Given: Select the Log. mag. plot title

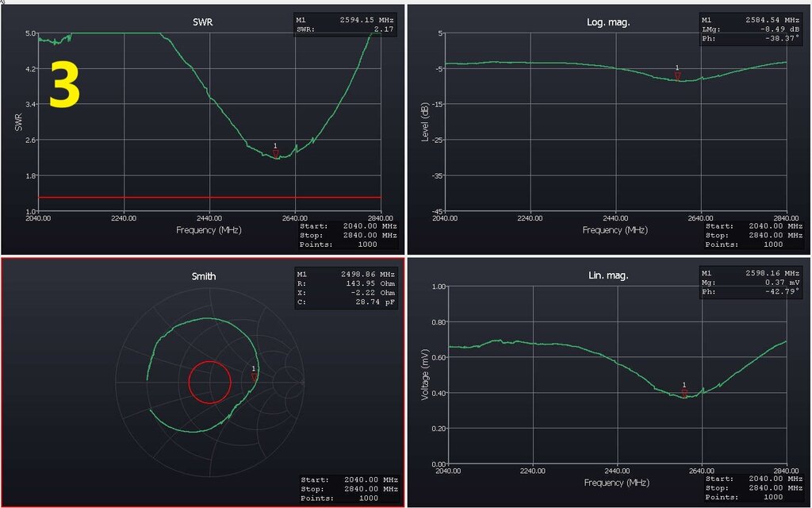Looking at the screenshot, I should [x=608, y=22].
